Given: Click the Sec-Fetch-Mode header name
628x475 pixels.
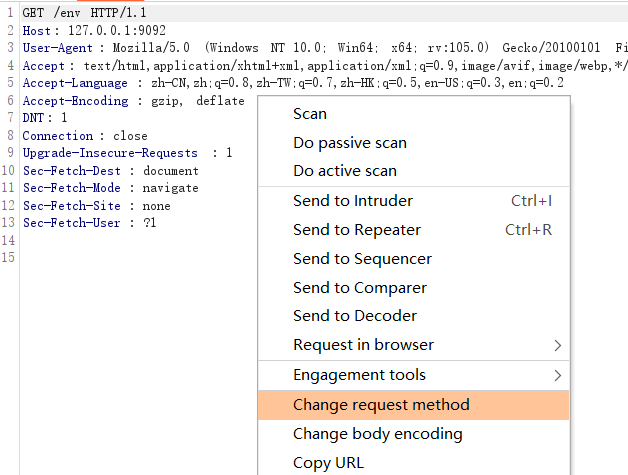Looking at the screenshot, I should click(72, 188).
